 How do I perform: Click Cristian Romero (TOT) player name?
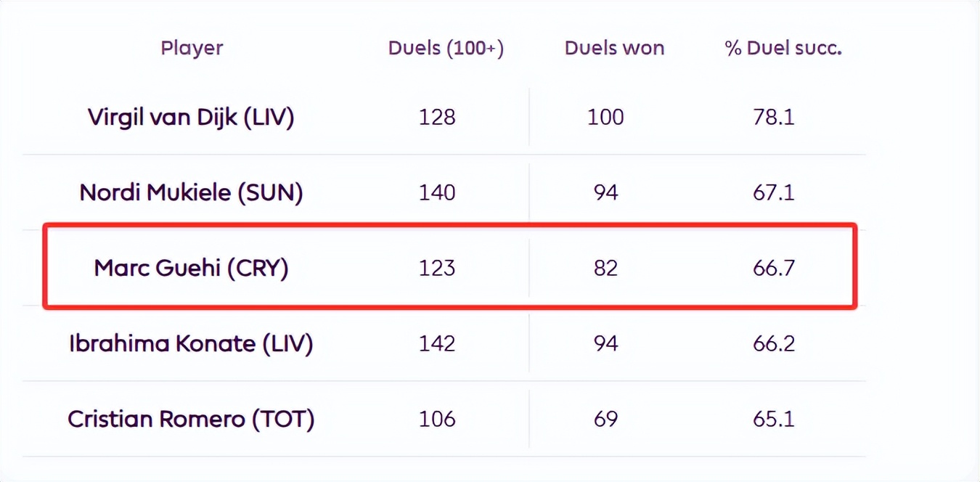[x=191, y=419]
